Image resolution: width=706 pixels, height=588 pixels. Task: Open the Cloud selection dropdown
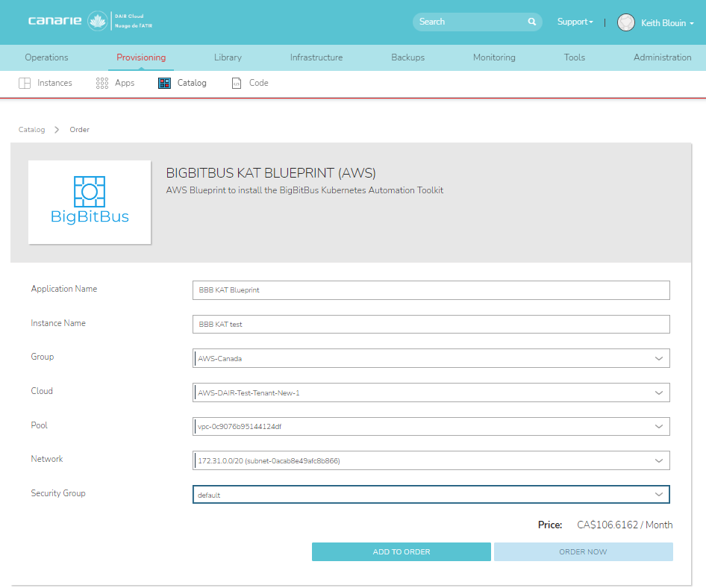(x=658, y=392)
